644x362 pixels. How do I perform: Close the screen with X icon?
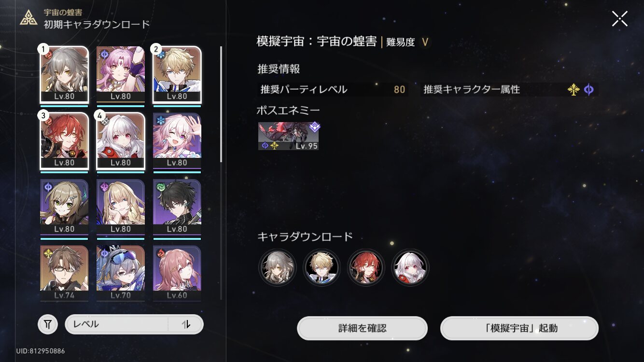[620, 18]
